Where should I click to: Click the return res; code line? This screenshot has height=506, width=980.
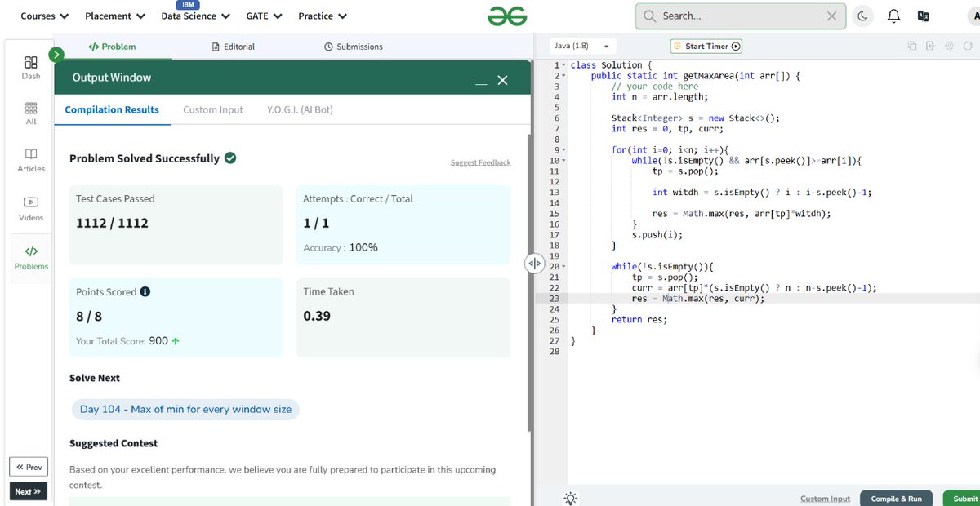[x=639, y=320]
